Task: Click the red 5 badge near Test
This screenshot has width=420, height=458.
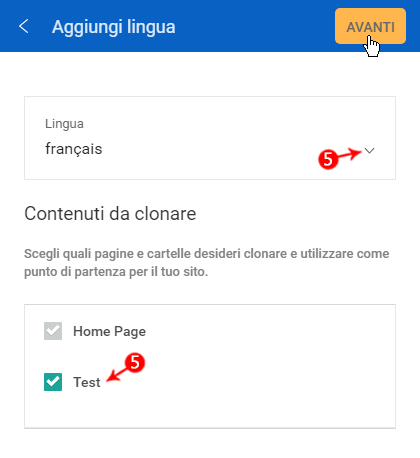Action: point(135,362)
